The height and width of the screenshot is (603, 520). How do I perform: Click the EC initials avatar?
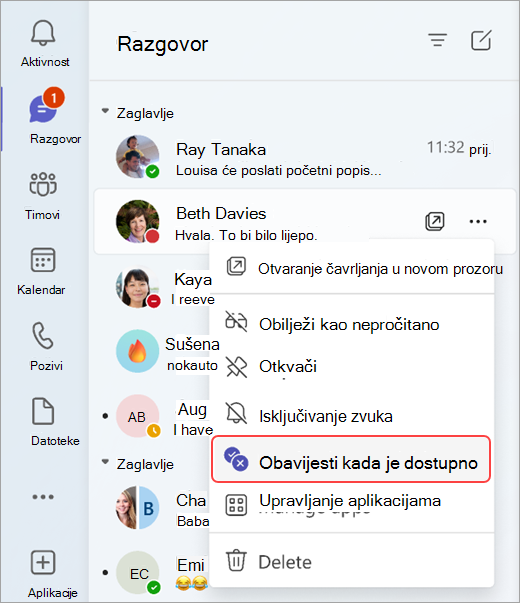tap(138, 573)
